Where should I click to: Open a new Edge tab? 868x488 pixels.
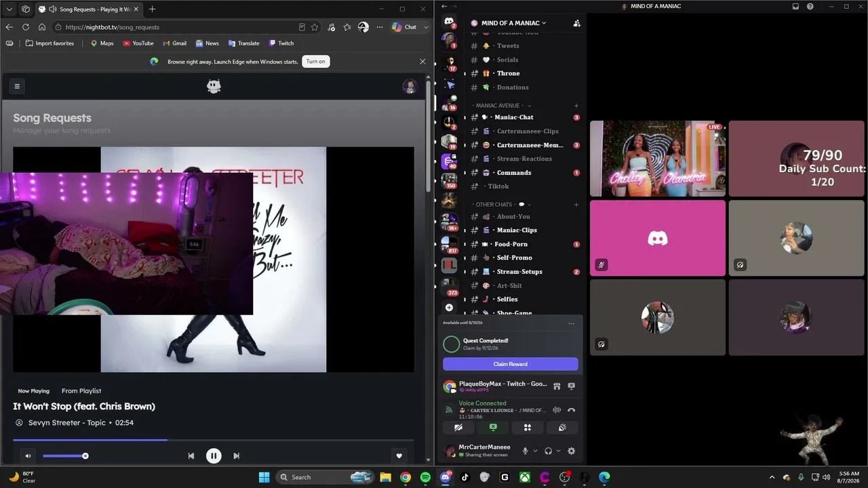coord(152,9)
